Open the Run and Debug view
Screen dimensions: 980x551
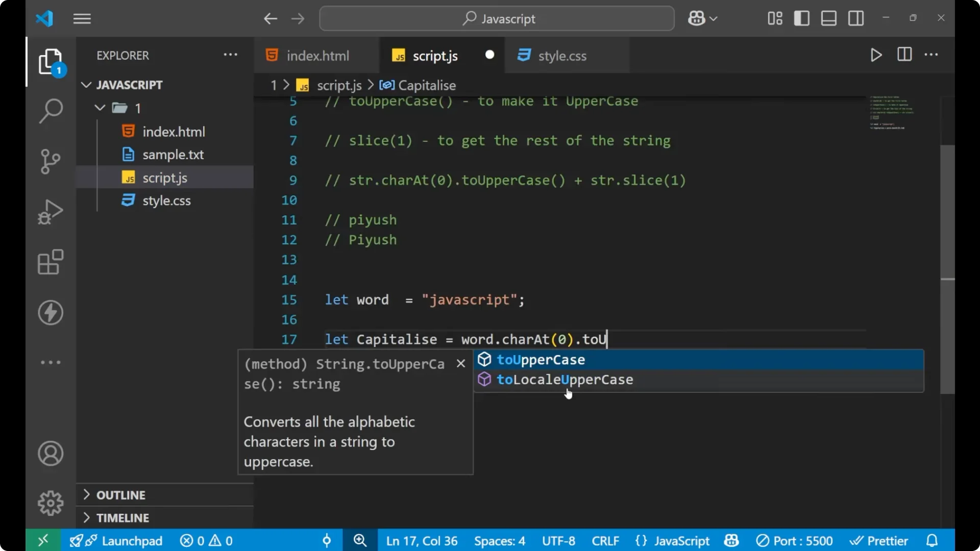[x=50, y=211]
